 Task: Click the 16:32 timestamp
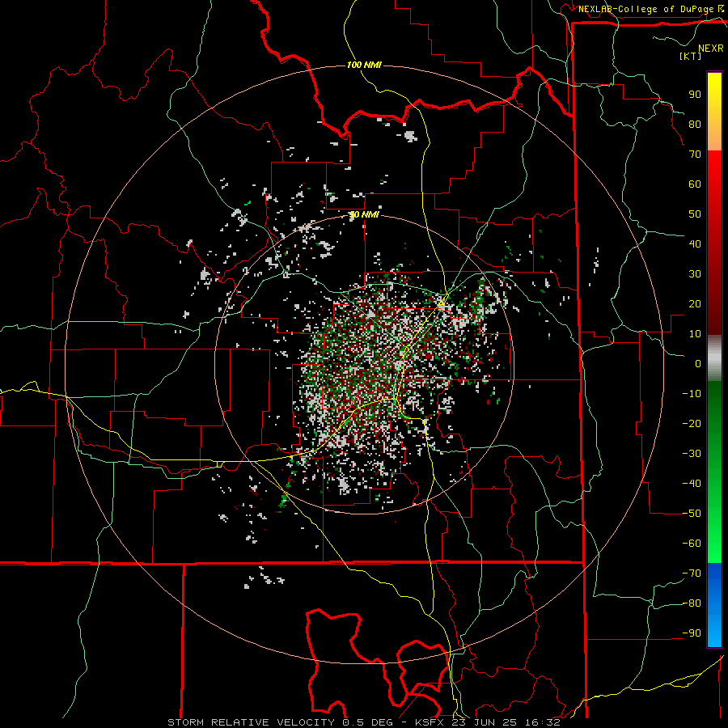[542, 722]
